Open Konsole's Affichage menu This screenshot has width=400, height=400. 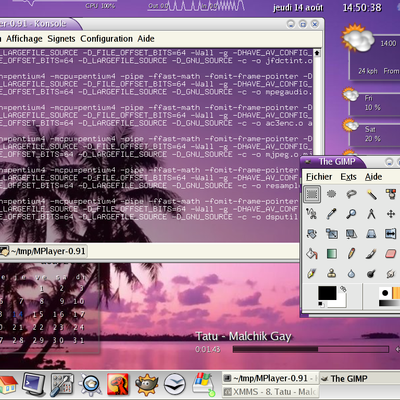click(24, 39)
